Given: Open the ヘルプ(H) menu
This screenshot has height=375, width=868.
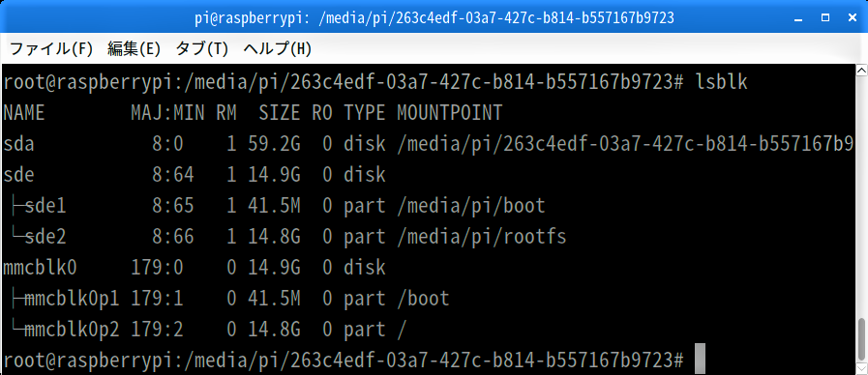Looking at the screenshot, I should (x=278, y=48).
